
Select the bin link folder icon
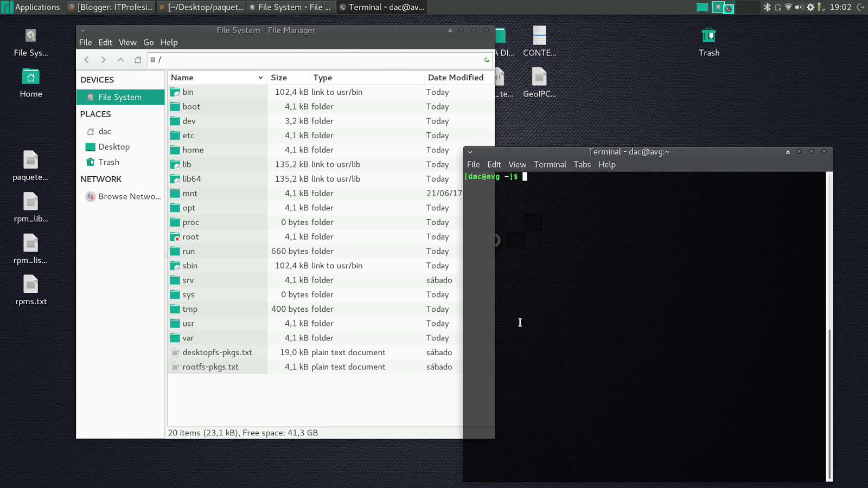coord(175,92)
